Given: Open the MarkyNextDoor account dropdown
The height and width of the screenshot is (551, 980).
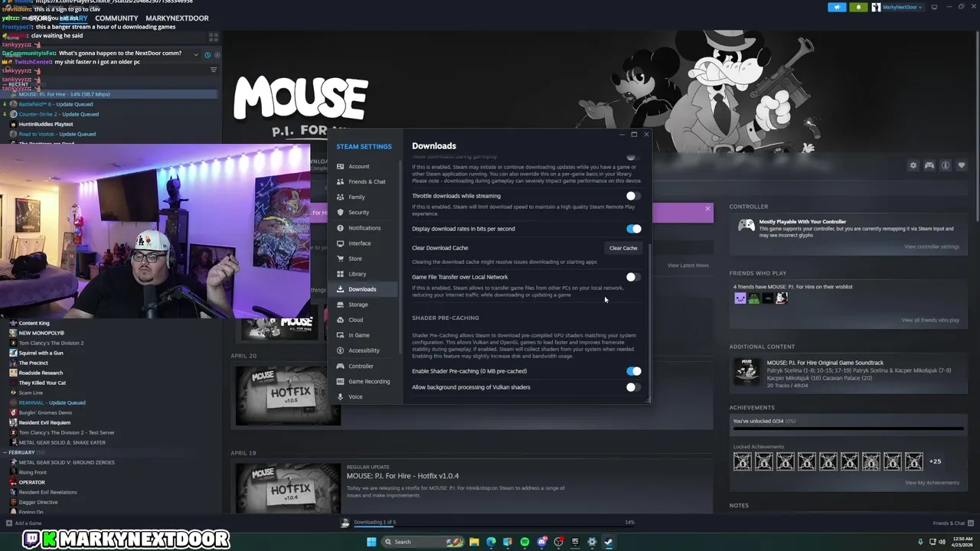Looking at the screenshot, I should click(897, 7).
